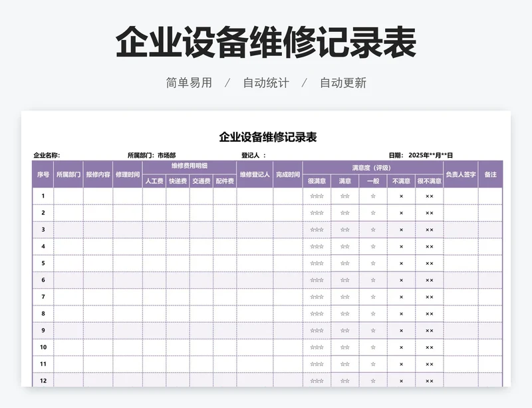Click the date value 2025年**月**日
The width and height of the screenshot is (532, 408).
click(x=430, y=156)
